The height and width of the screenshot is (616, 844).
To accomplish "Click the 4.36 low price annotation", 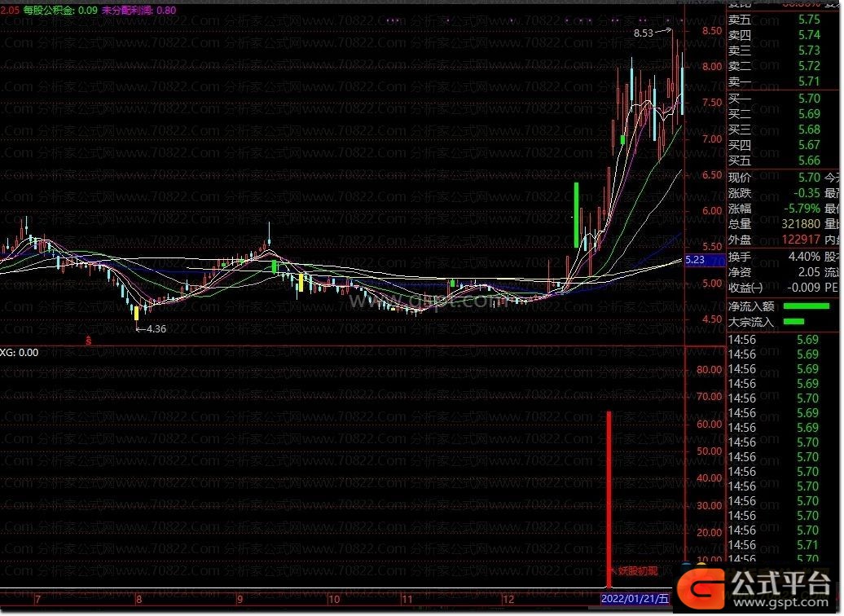I will 156,329.
